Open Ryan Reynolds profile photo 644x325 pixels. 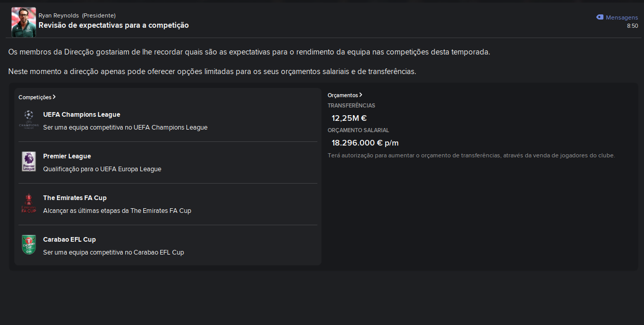(24, 22)
